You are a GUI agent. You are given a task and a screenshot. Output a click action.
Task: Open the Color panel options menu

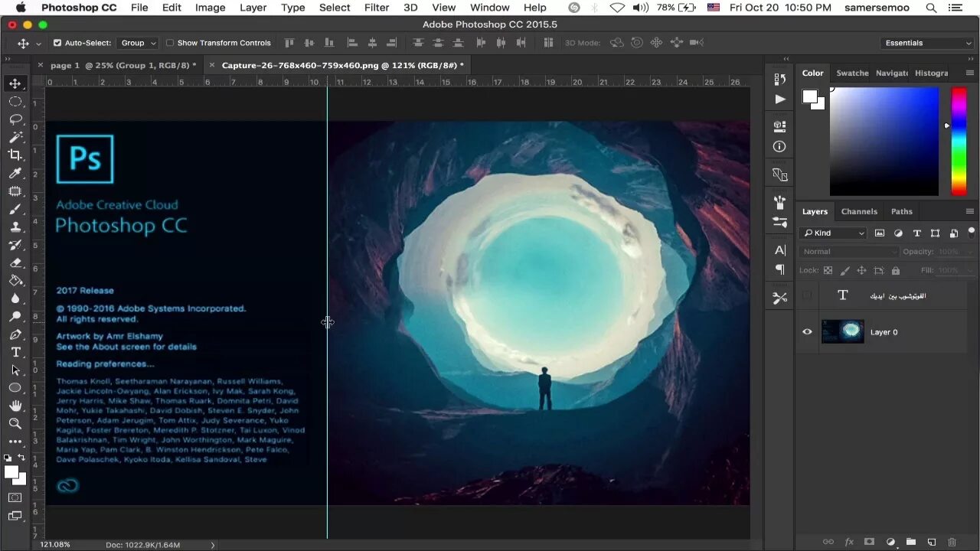(x=970, y=73)
